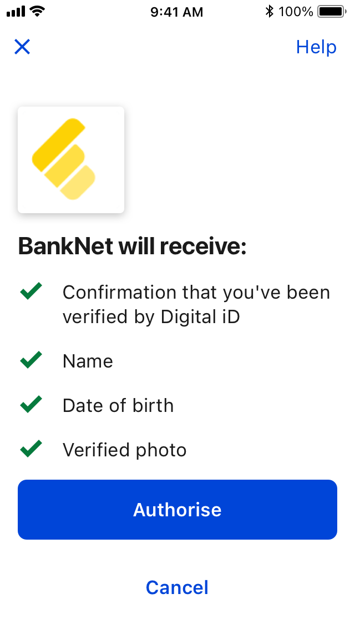Image resolution: width=355 pixels, height=644 pixels.
Task: Tap the 9:41 AM clock
Action: [x=177, y=12]
